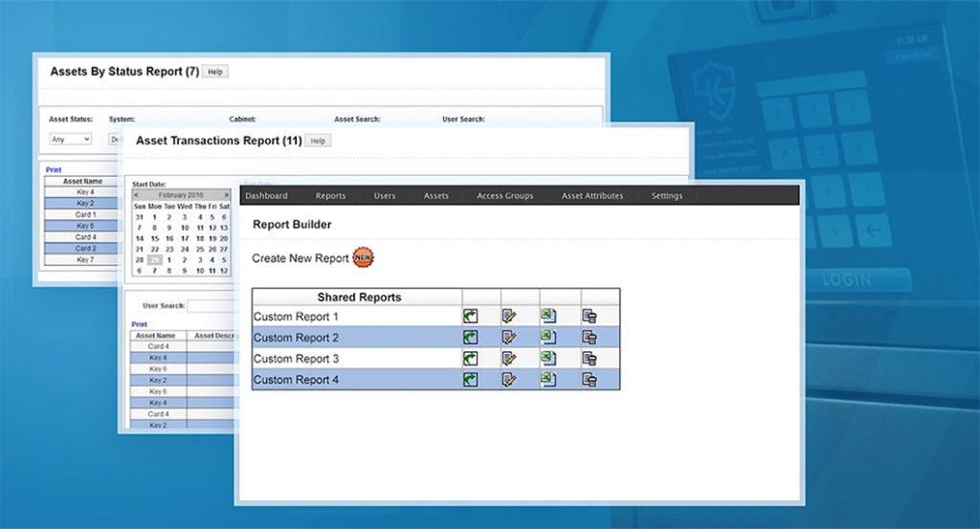
Task: Click the Print link above Asset Name table
Action: click(x=54, y=169)
